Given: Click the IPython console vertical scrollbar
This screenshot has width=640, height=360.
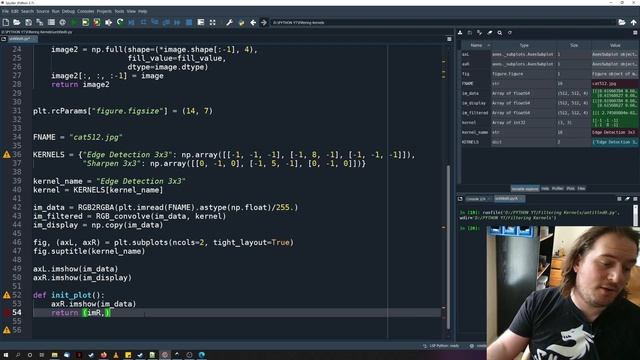Looking at the screenshot, I should tap(636, 215).
